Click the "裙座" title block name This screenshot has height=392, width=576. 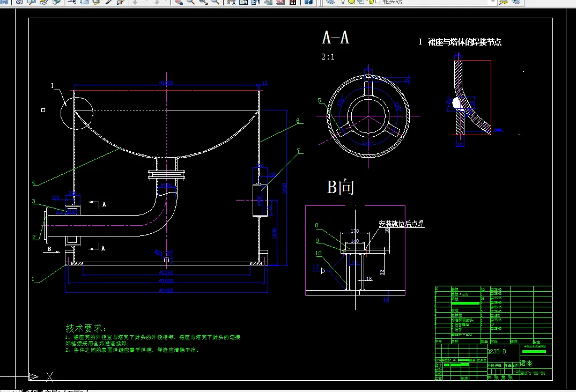point(526,364)
